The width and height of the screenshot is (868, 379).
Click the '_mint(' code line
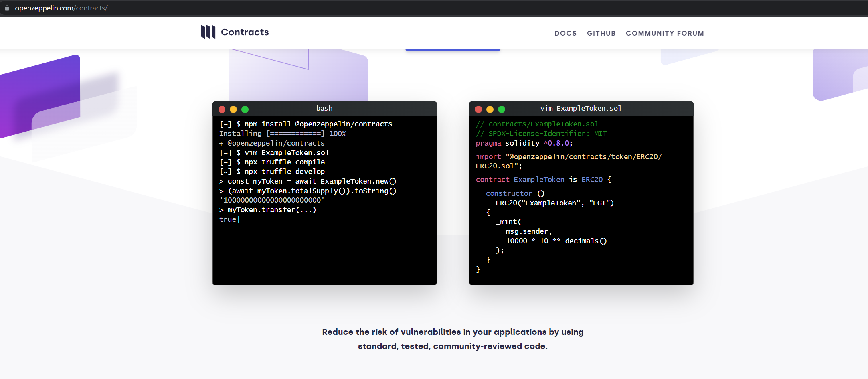click(x=509, y=222)
